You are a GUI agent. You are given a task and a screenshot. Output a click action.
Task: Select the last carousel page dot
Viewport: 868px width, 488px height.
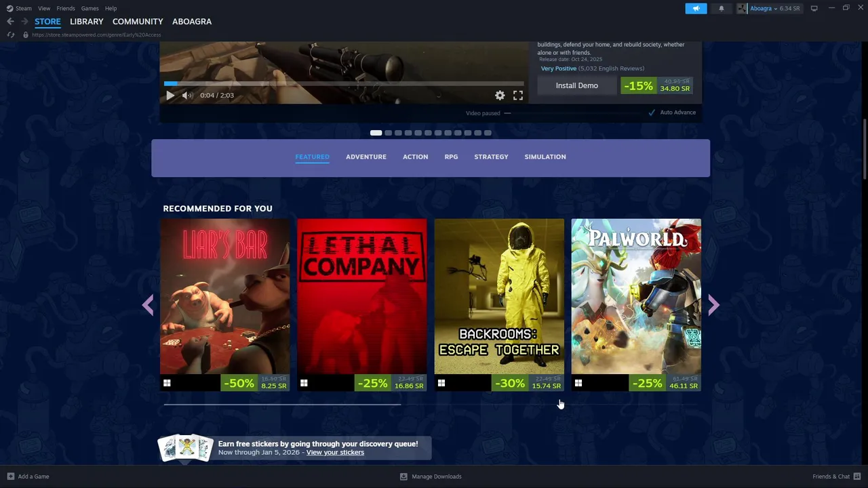tap(488, 133)
